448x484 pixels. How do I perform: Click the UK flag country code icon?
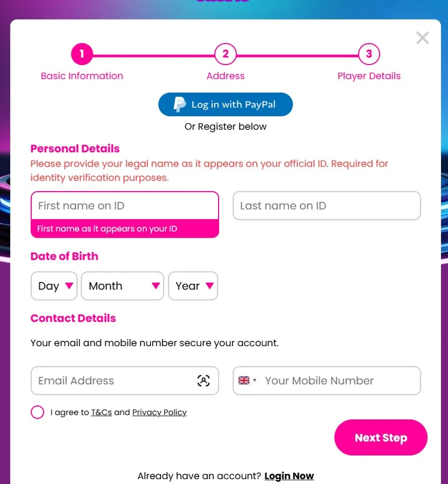[x=244, y=381]
